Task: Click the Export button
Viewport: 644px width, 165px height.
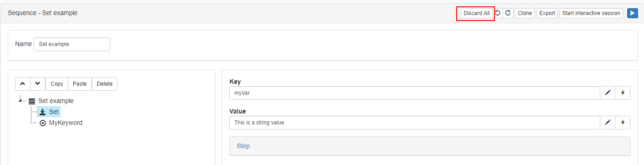Action: click(547, 13)
